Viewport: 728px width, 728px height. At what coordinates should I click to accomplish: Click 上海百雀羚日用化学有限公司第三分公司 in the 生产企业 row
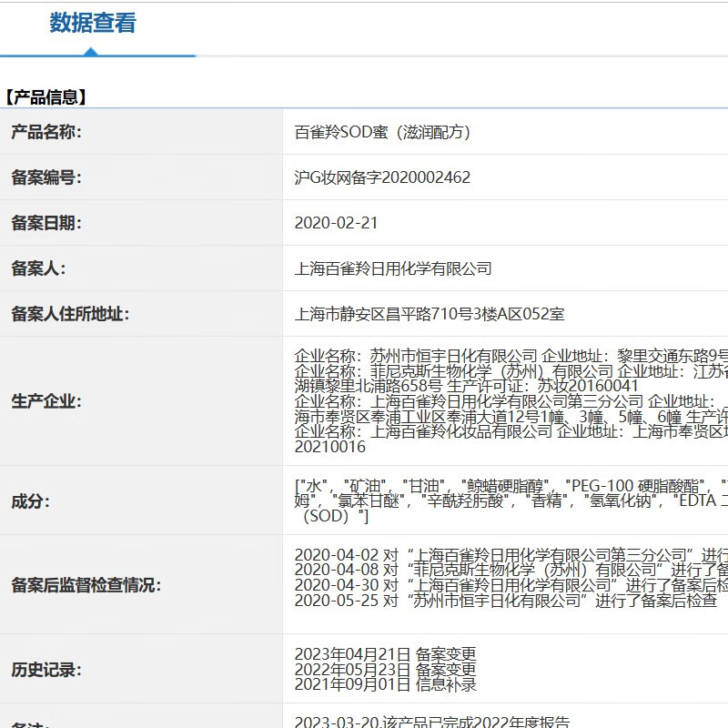pos(507,401)
